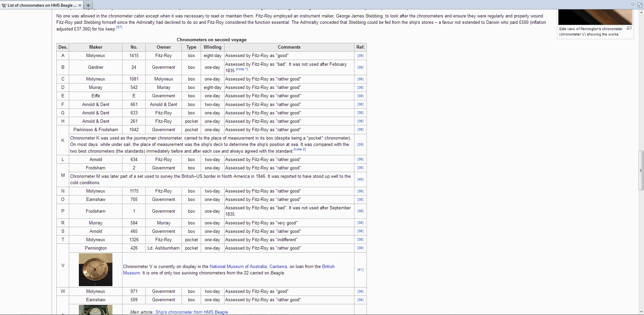This screenshot has width=644, height=315.
Task: Open note 2 in chronometer K description
Action: (x=300, y=149)
